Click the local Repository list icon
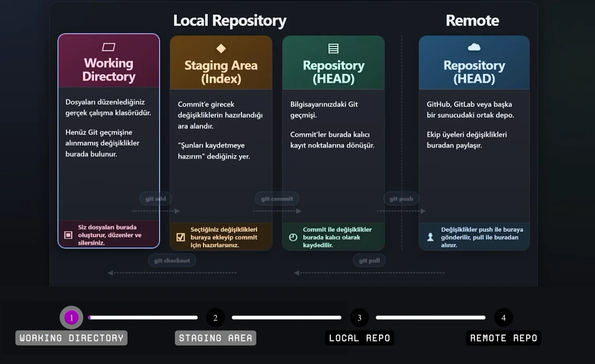The height and width of the screenshot is (364, 595). [333, 48]
